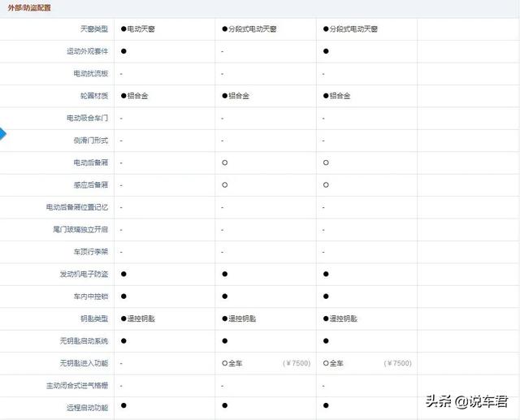Click the 发动机电子防盗 row label

[x=84, y=274]
